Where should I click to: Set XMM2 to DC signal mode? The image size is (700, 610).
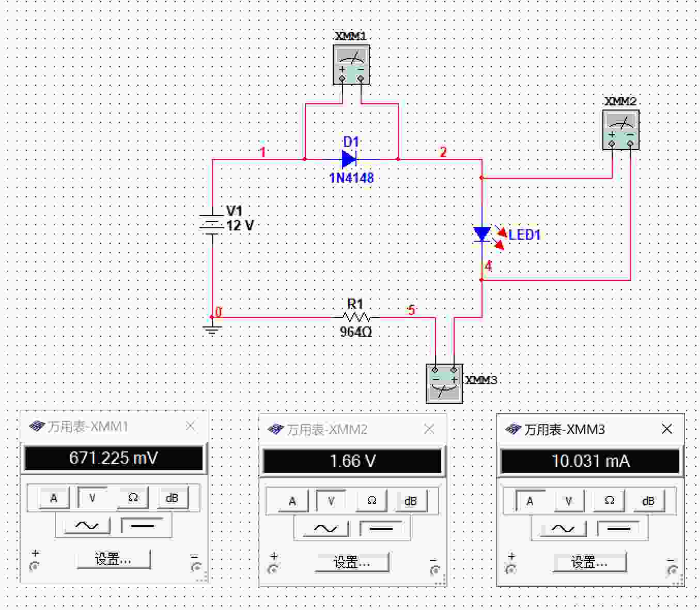(381, 529)
